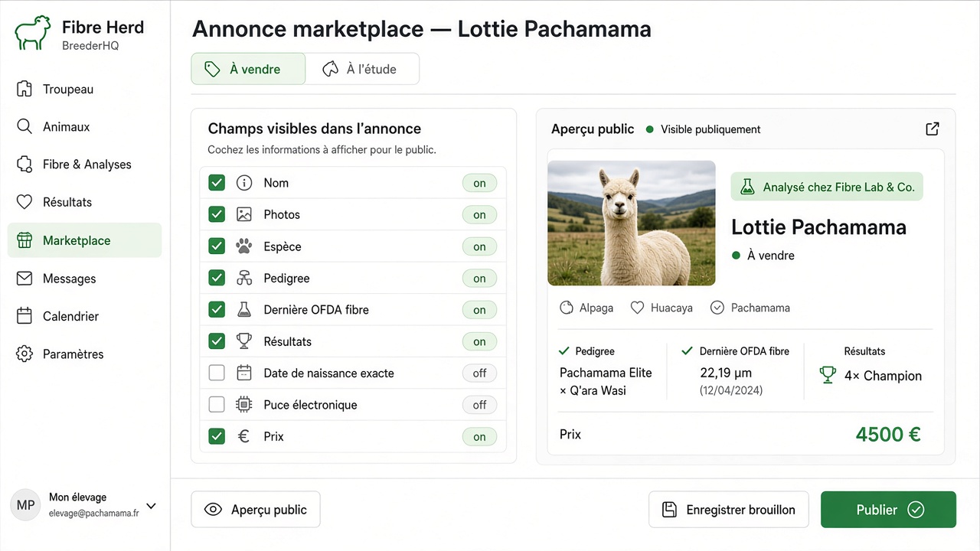Click the Publier button
Screen dimensions: 980x551
[x=888, y=510]
